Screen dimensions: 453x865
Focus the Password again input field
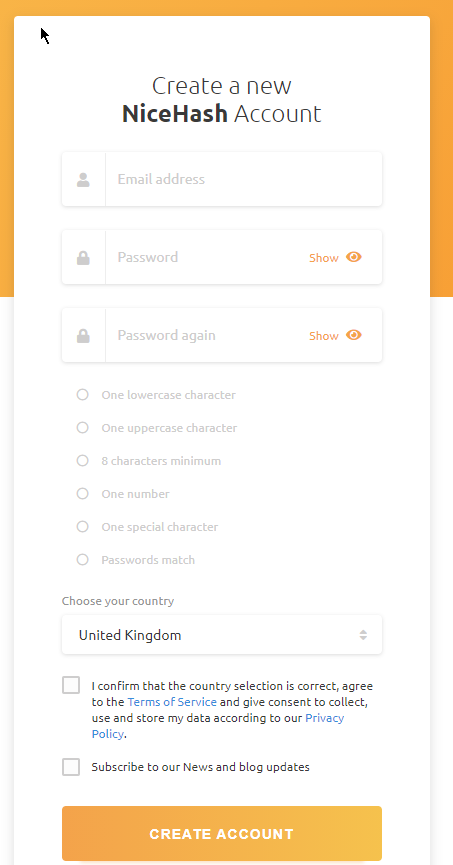207,335
